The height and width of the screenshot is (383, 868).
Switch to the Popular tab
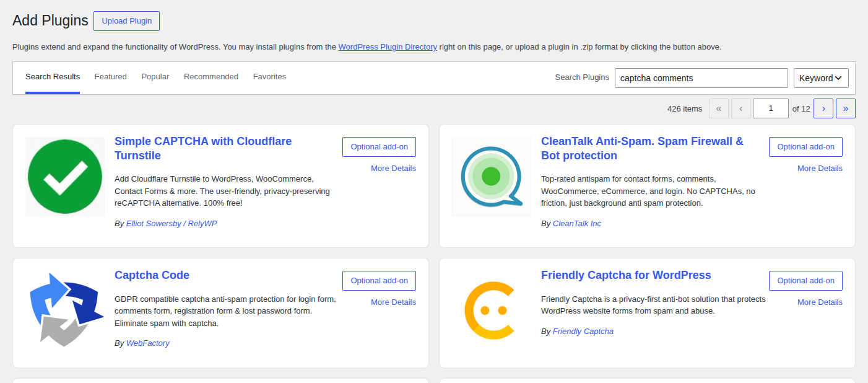155,77
